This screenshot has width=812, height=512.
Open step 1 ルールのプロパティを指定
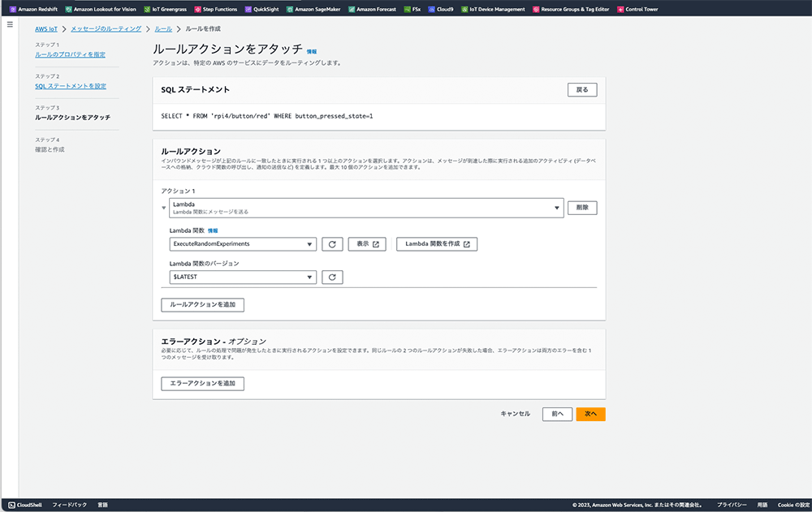point(70,54)
